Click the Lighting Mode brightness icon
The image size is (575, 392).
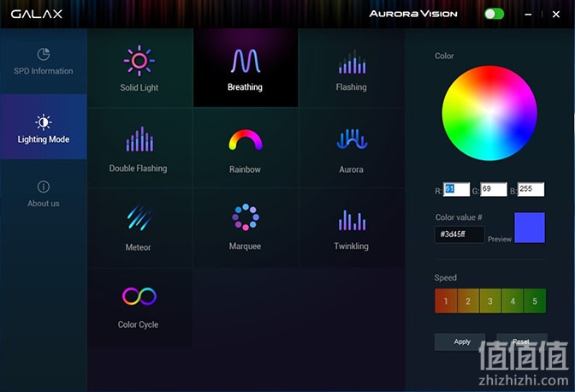point(44,122)
